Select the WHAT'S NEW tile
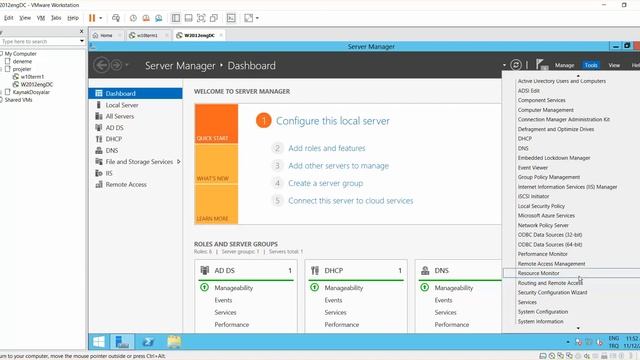This screenshot has height=360, width=640. (216, 164)
